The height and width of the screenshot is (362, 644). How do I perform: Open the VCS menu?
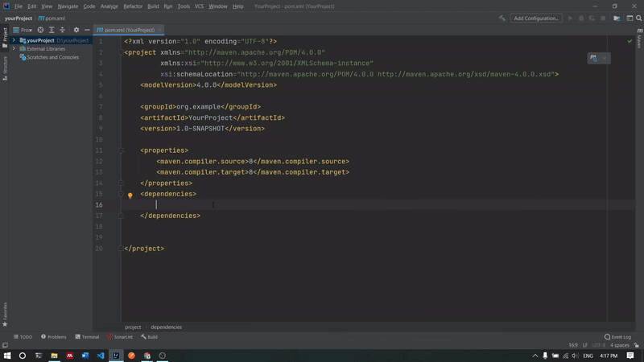tap(199, 6)
